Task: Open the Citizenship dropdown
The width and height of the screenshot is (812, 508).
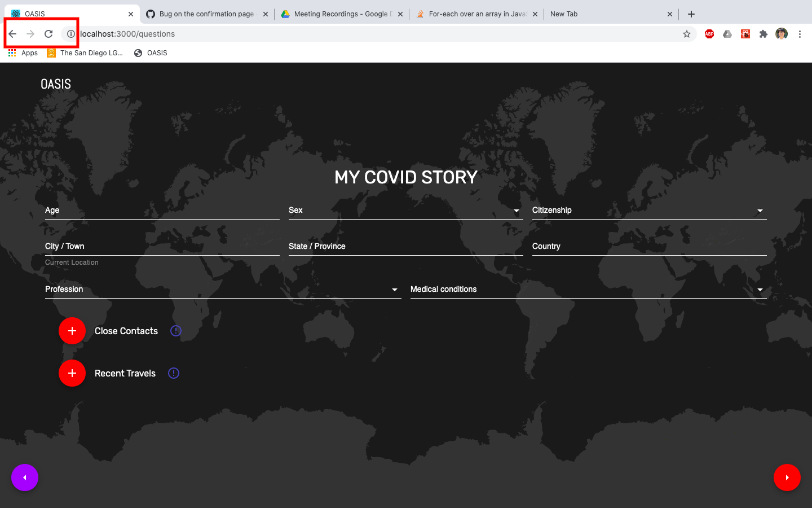Action: (x=760, y=211)
